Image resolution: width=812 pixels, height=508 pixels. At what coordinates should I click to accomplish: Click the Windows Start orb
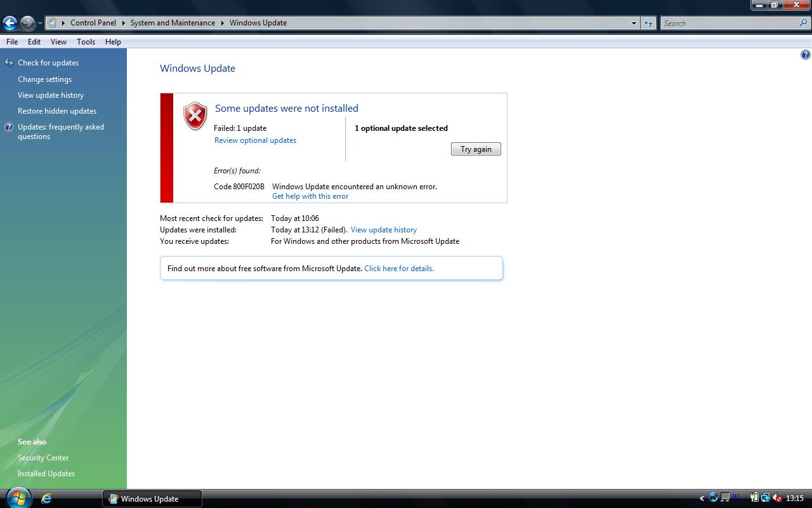pos(17,497)
